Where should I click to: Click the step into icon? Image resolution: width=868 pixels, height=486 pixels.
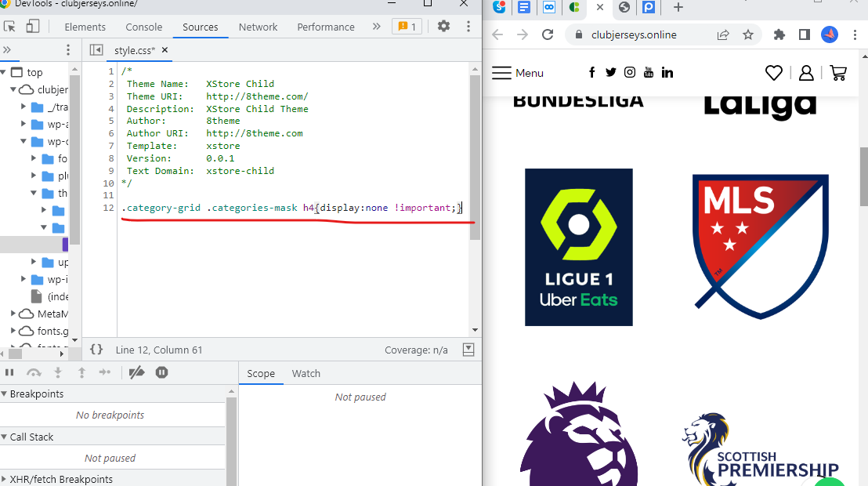[58, 372]
